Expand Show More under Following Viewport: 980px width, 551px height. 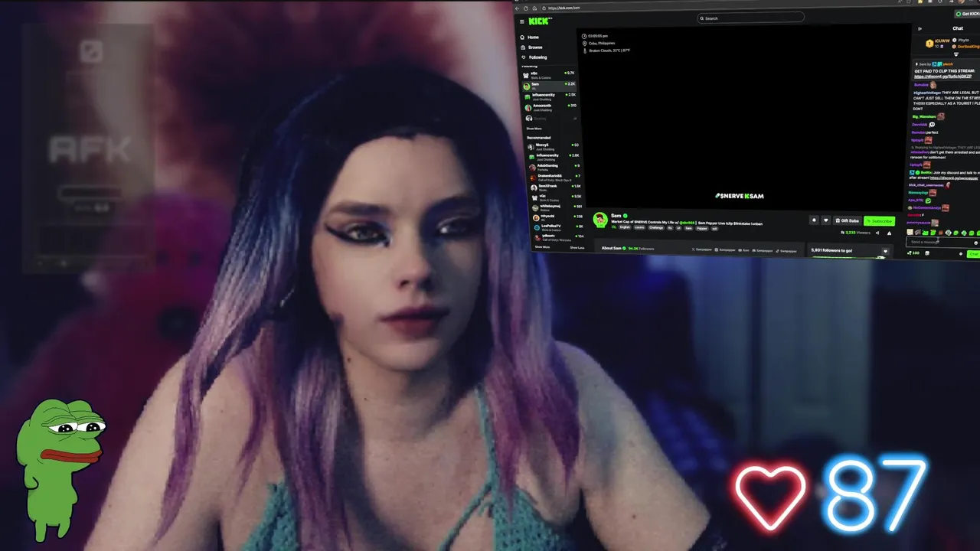tap(534, 129)
